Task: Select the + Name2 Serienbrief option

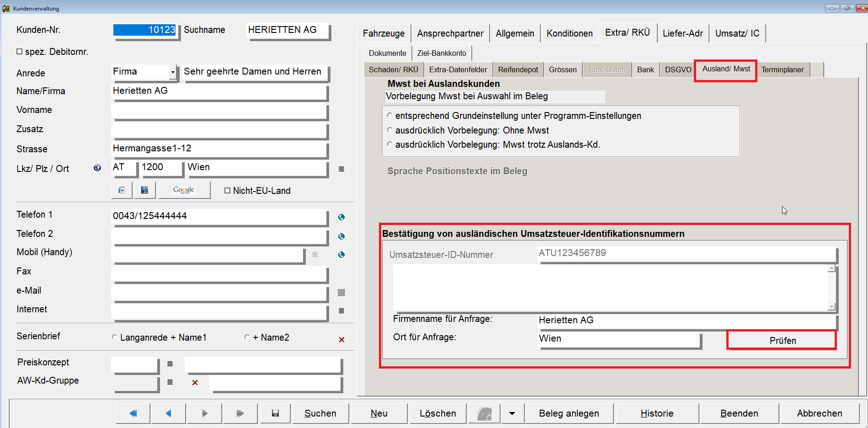Action: (247, 337)
